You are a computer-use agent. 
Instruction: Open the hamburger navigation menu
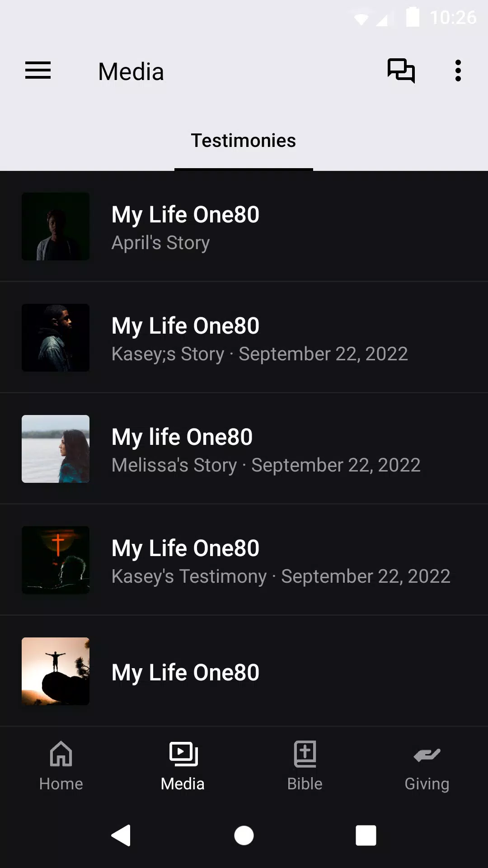click(x=38, y=71)
